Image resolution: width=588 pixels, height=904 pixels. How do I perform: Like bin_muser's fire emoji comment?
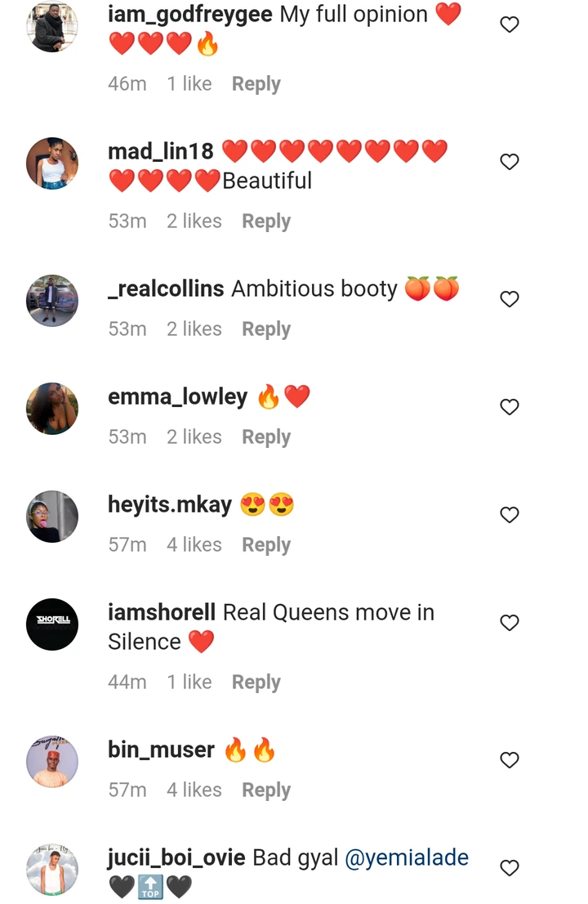pos(509,760)
